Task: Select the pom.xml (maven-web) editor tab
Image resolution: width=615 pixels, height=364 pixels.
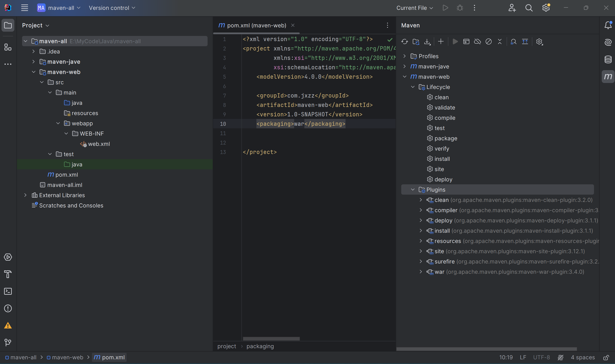Action: pos(256,25)
